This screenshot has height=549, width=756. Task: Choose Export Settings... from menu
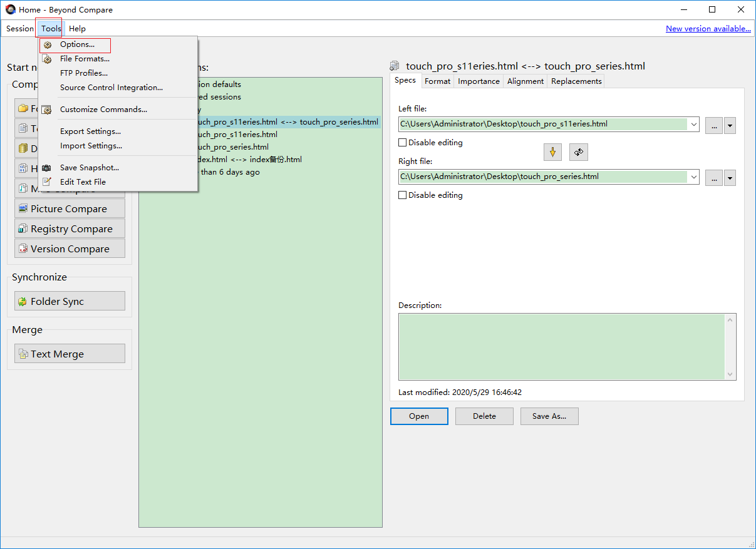[x=90, y=131]
